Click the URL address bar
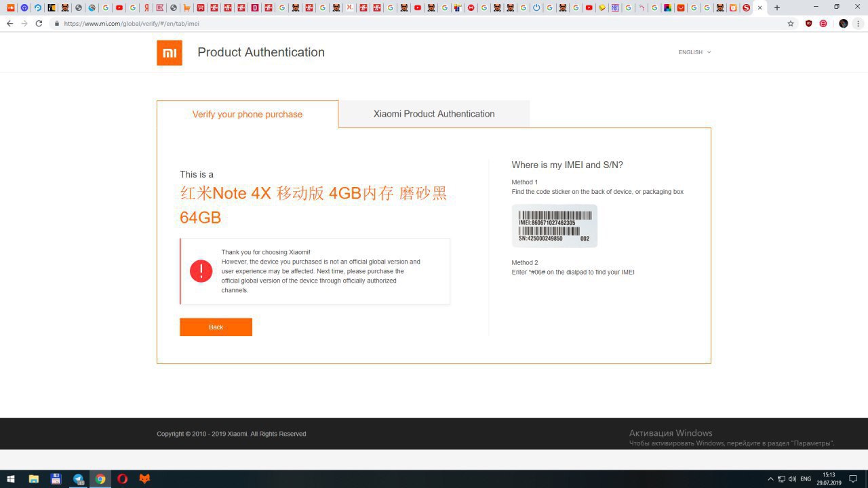Viewport: 868px width, 488px height. [420, 23]
